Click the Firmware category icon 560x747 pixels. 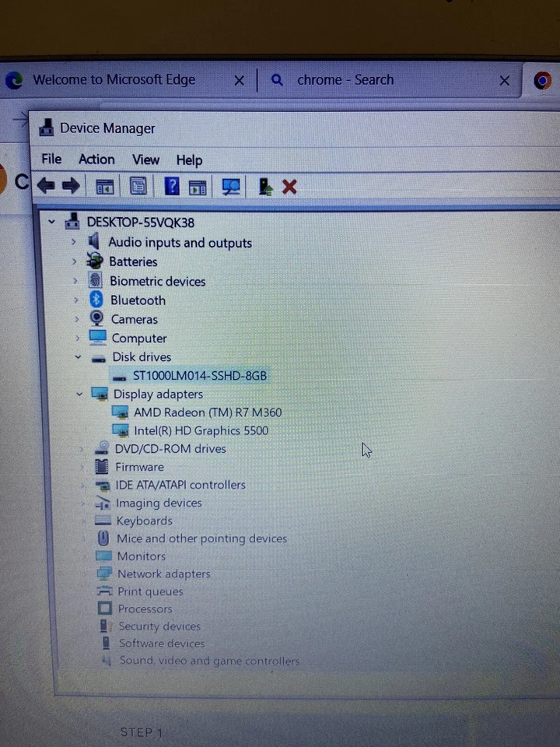click(101, 466)
